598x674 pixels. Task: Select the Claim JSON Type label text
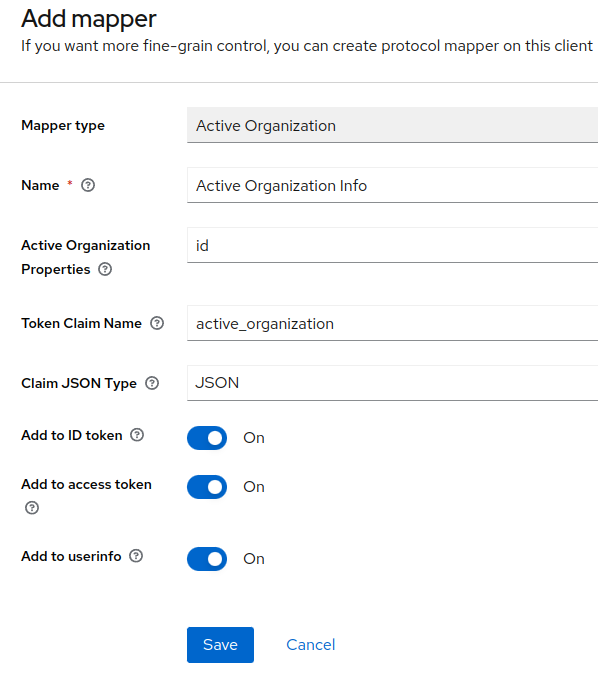pyautogui.click(x=79, y=383)
